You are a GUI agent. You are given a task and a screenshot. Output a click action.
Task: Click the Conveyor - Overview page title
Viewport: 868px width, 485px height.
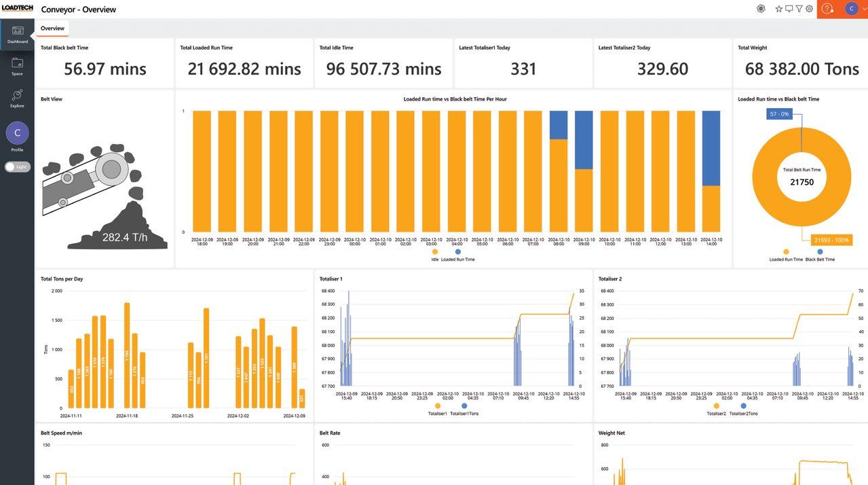pyautogui.click(x=79, y=10)
